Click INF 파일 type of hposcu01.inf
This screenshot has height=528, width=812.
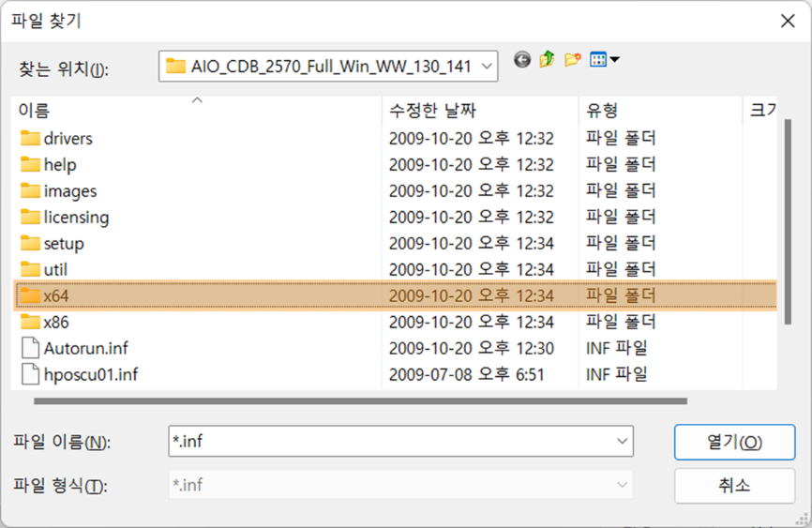(616, 374)
